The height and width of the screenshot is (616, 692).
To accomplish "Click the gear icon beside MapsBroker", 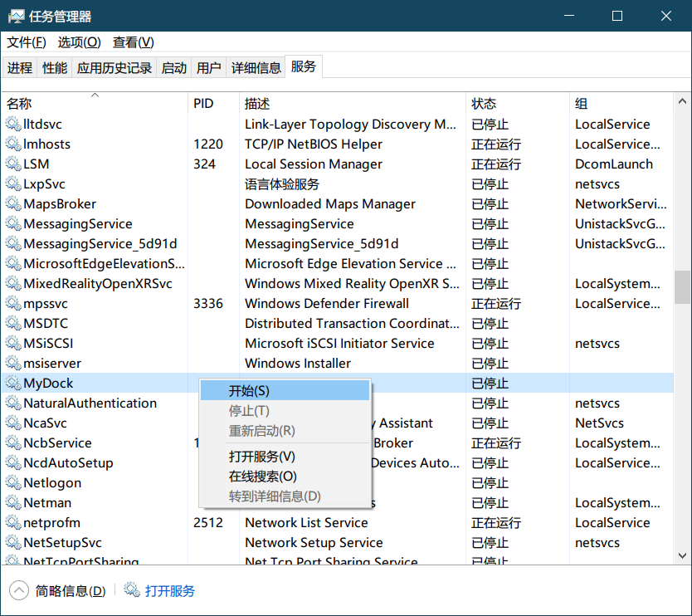I will (13, 203).
